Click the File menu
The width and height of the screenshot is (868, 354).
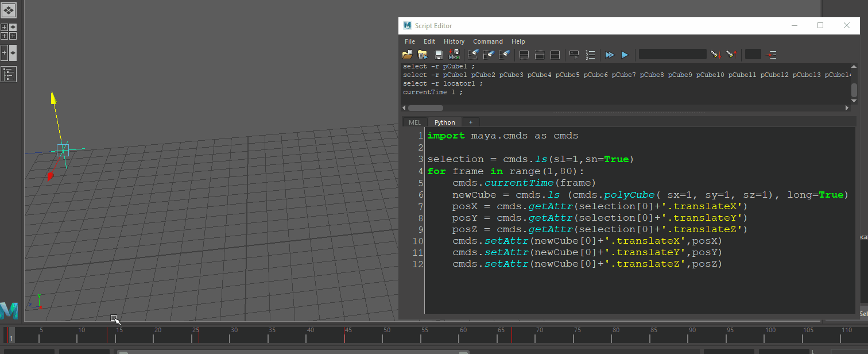point(409,41)
